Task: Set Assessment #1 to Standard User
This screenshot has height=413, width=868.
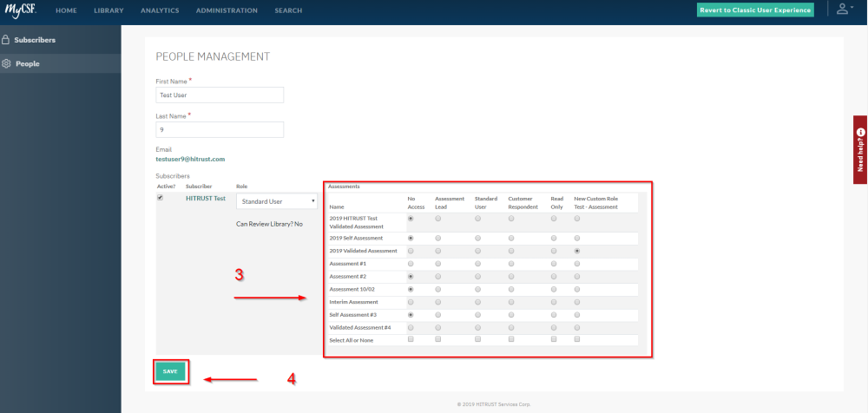Action: coord(478,263)
